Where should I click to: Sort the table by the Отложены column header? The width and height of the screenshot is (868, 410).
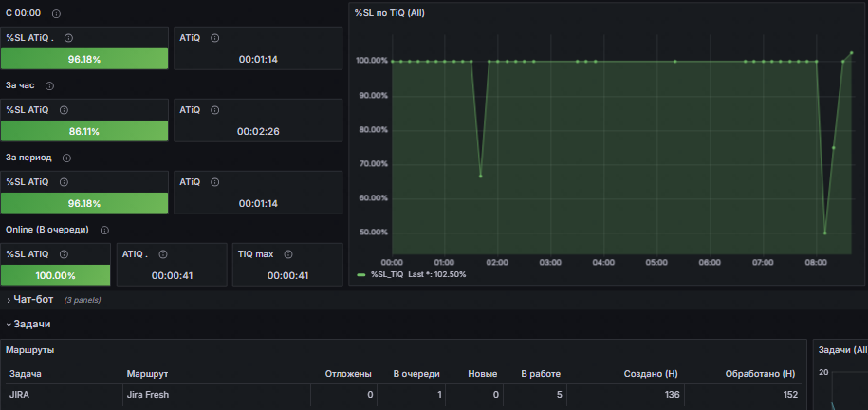click(348, 374)
